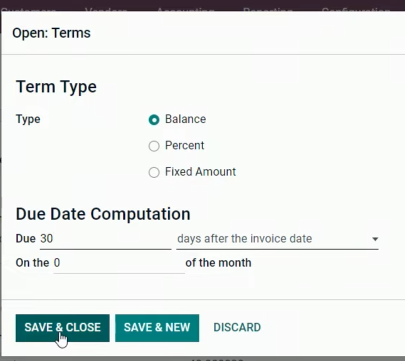Click the Save & New button

(x=157, y=328)
